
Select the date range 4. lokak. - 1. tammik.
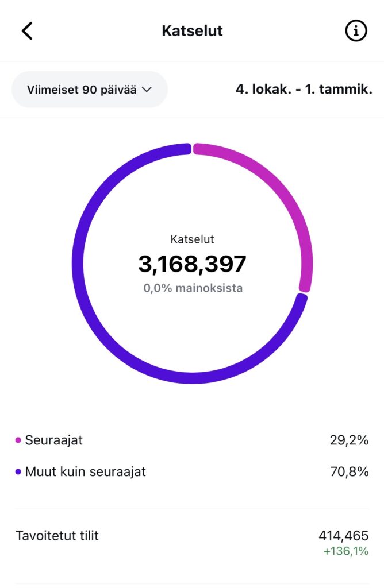304,90
